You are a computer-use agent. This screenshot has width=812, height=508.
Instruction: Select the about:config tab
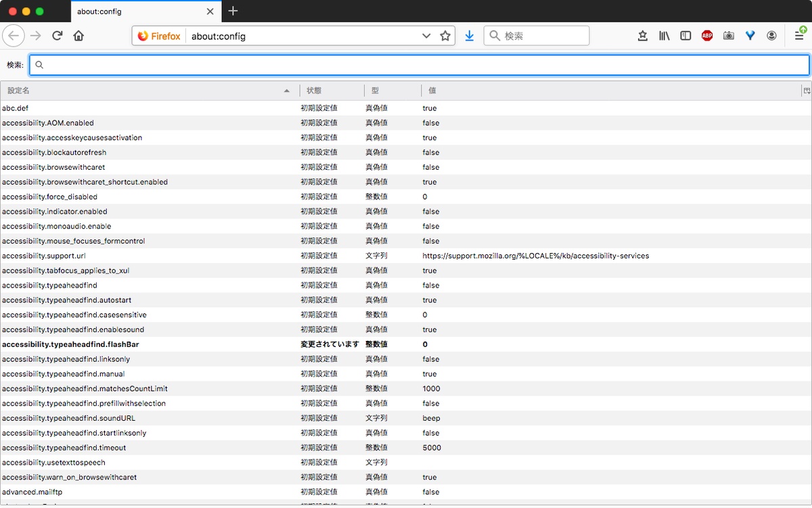click(135, 11)
